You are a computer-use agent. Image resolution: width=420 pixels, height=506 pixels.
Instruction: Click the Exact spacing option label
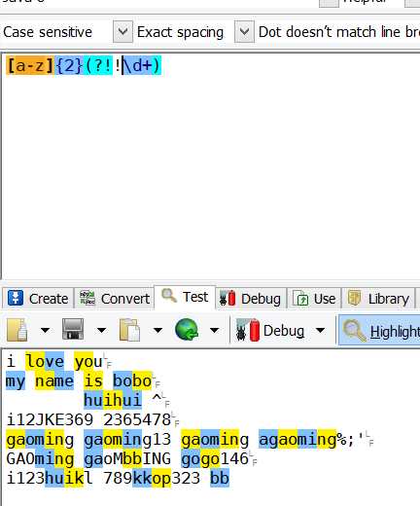point(180,32)
